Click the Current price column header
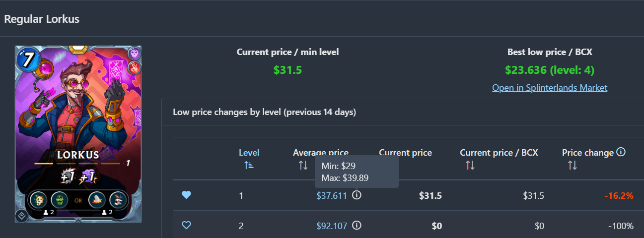The image size is (644, 238). click(405, 153)
